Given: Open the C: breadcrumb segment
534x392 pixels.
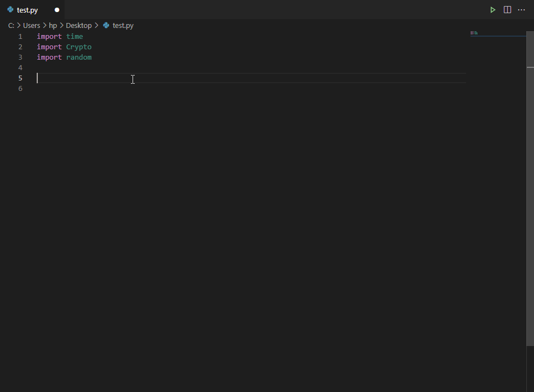Looking at the screenshot, I should [x=11, y=26].
